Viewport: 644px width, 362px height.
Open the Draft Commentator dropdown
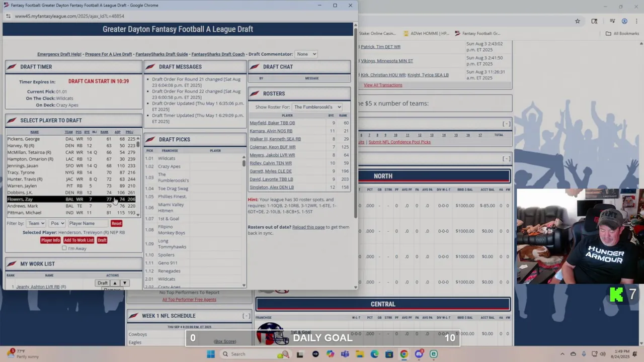click(x=306, y=54)
